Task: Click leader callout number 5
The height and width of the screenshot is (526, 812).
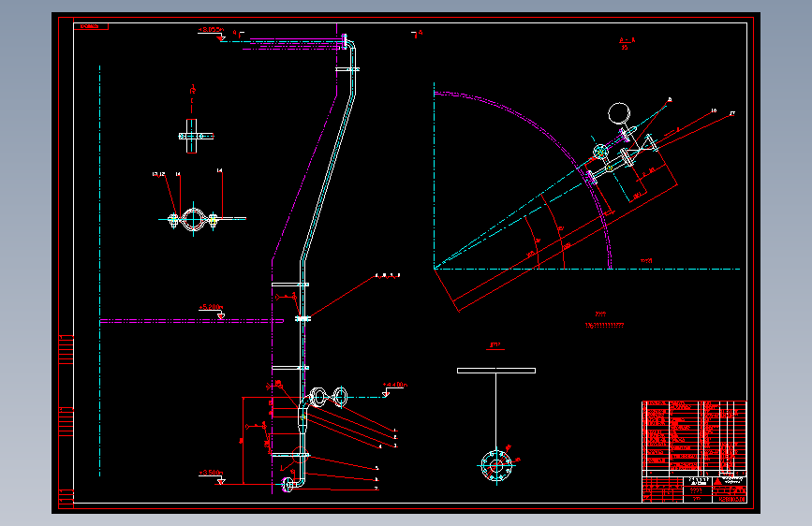Action: pyautogui.click(x=376, y=468)
